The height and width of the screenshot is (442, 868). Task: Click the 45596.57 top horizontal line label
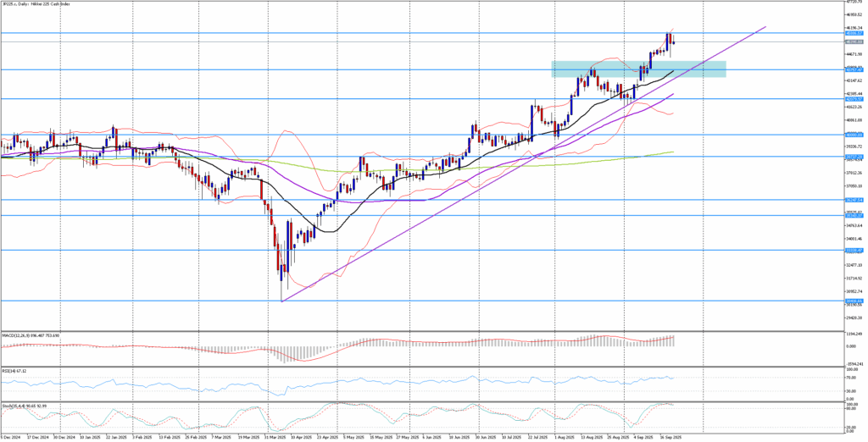click(854, 33)
